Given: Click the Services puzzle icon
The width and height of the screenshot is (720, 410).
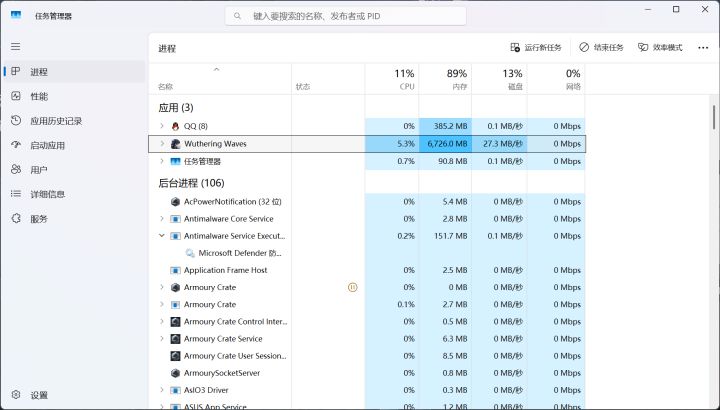Looking at the screenshot, I should pyautogui.click(x=16, y=218).
